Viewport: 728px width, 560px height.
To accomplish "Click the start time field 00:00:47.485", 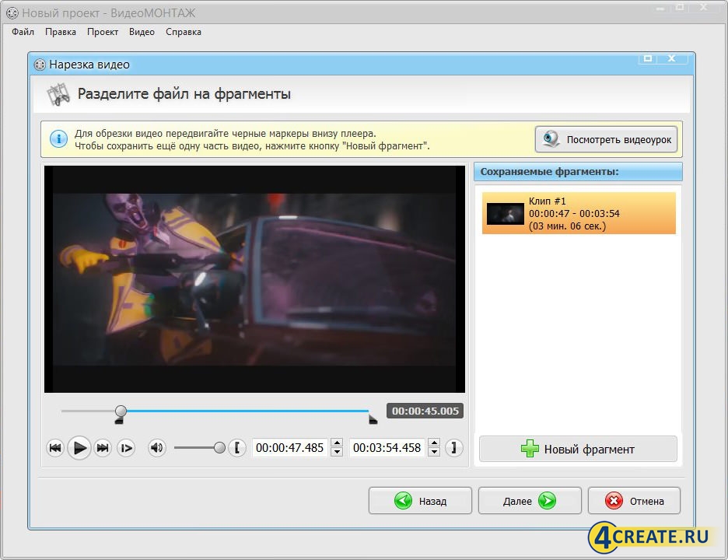I will [x=289, y=448].
